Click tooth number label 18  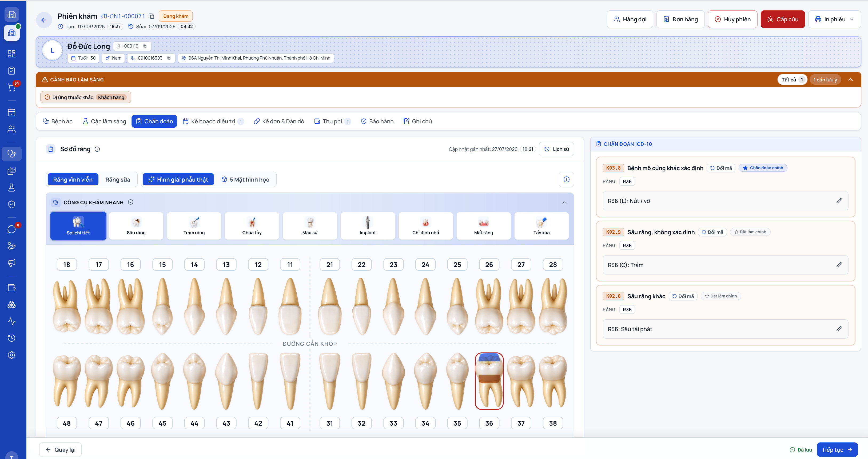pos(67,265)
